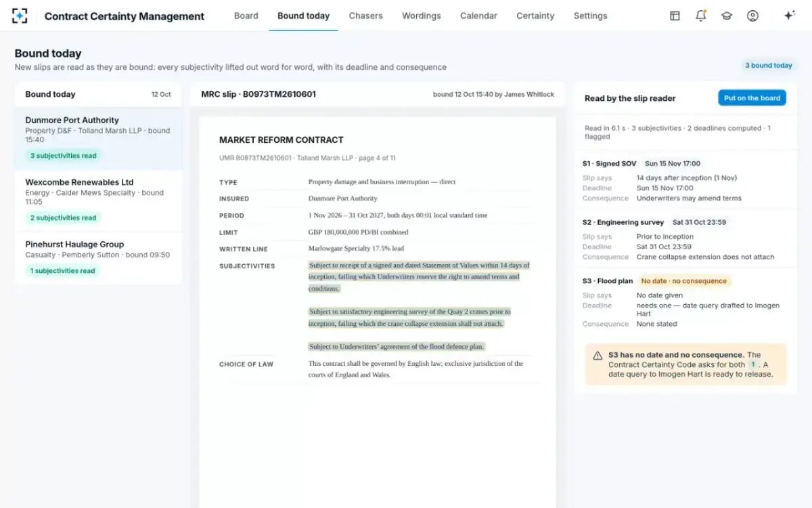Click the 'S1 · Signed SOV' heading
Viewport: 812px width, 508px height.
[x=609, y=163]
